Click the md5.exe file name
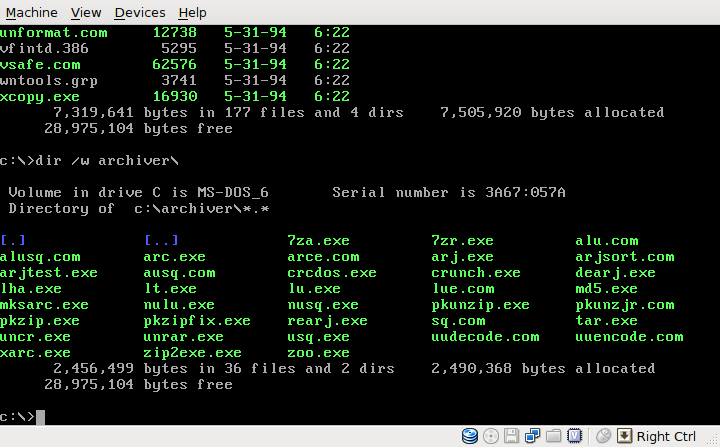The image size is (720, 447). (x=607, y=289)
